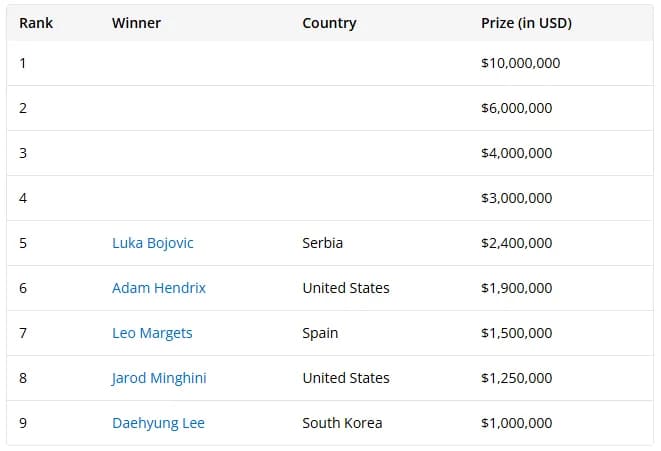Click the Prize (in USD) column header
This screenshot has height=451, width=661.
pyautogui.click(x=527, y=23)
